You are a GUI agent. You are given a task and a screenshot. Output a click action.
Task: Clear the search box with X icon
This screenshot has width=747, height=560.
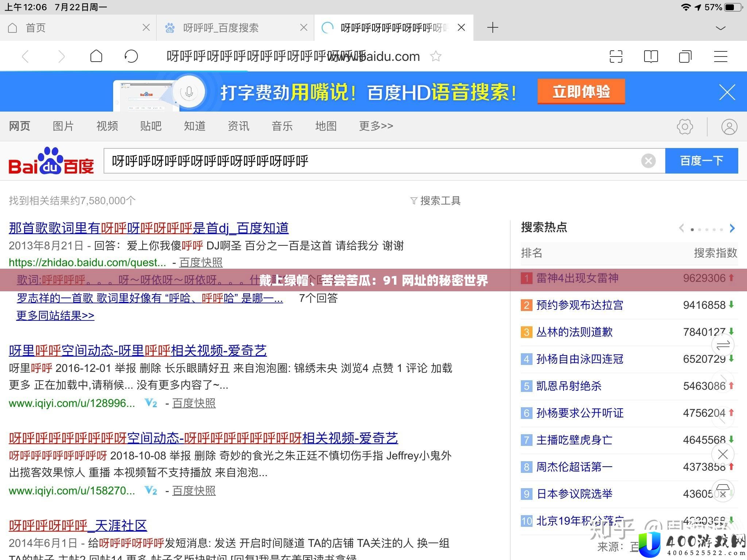click(648, 161)
